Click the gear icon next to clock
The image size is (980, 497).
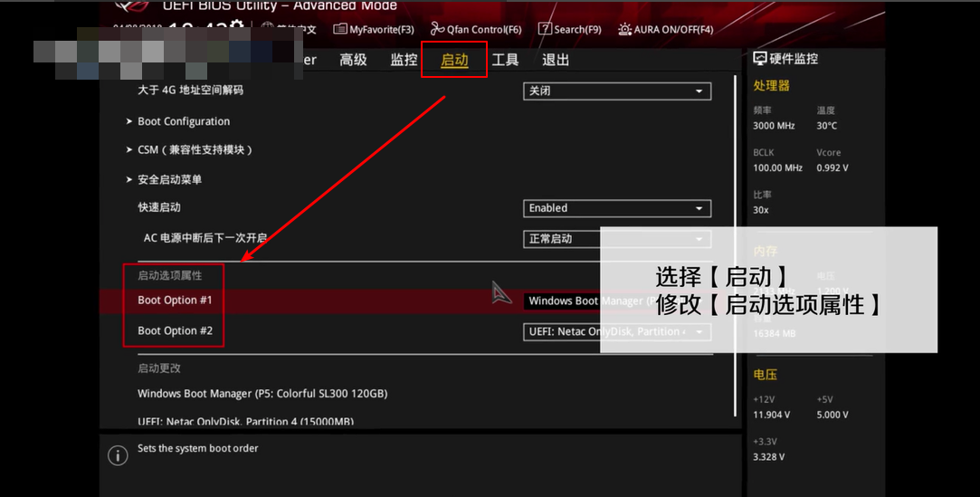tap(237, 27)
